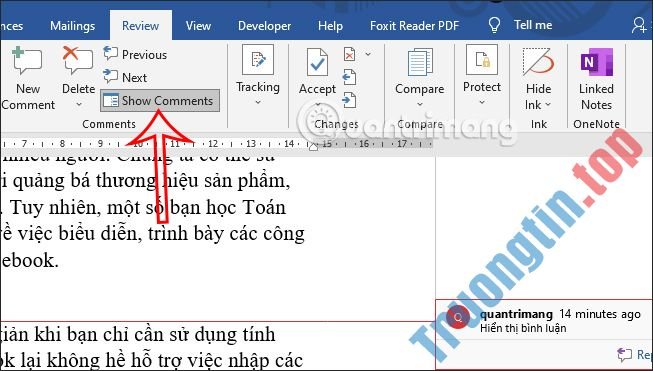Click the Reply button on the comment
This screenshot has height=371, width=653.
pos(635,354)
